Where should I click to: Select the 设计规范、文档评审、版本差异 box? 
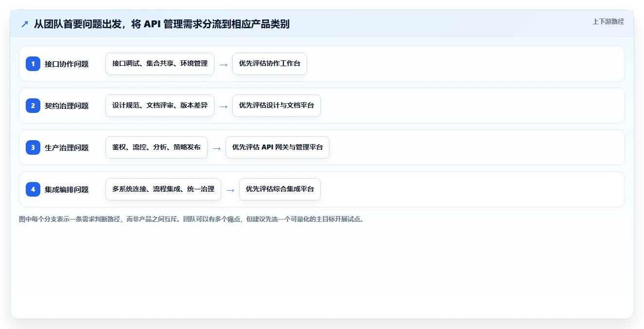tap(160, 106)
